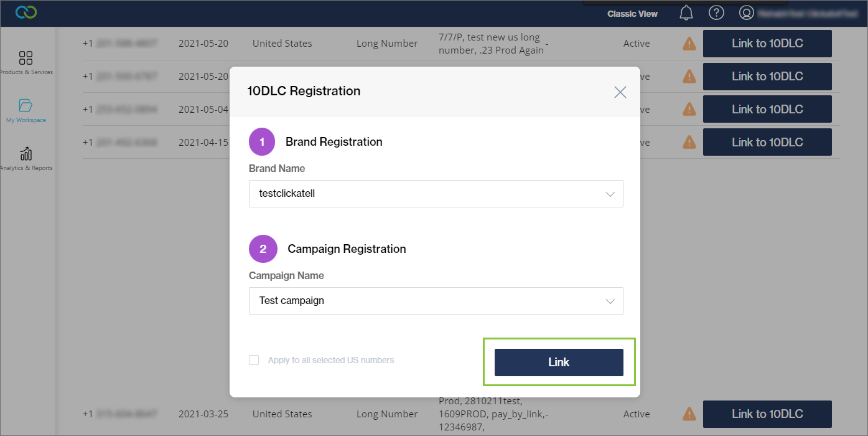Click Link to 10DLC for 2021-04-15 number
The height and width of the screenshot is (436, 868).
(767, 142)
